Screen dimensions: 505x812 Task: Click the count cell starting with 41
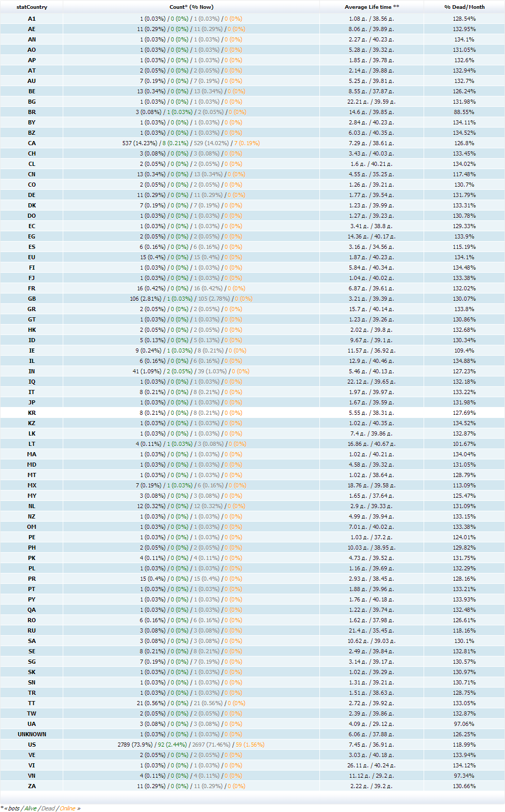coord(191,371)
